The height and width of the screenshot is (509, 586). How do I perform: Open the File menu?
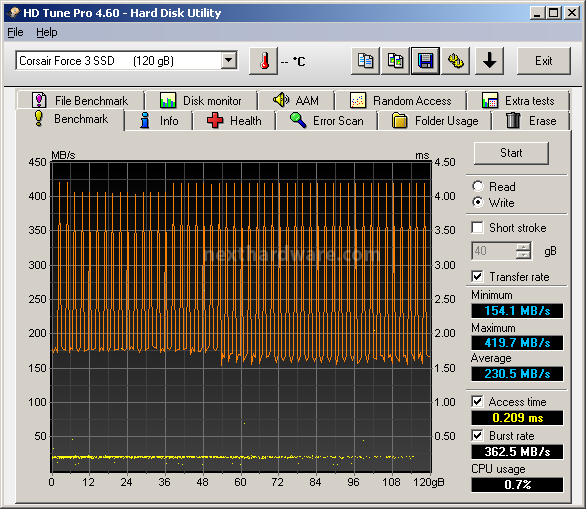tap(15, 33)
